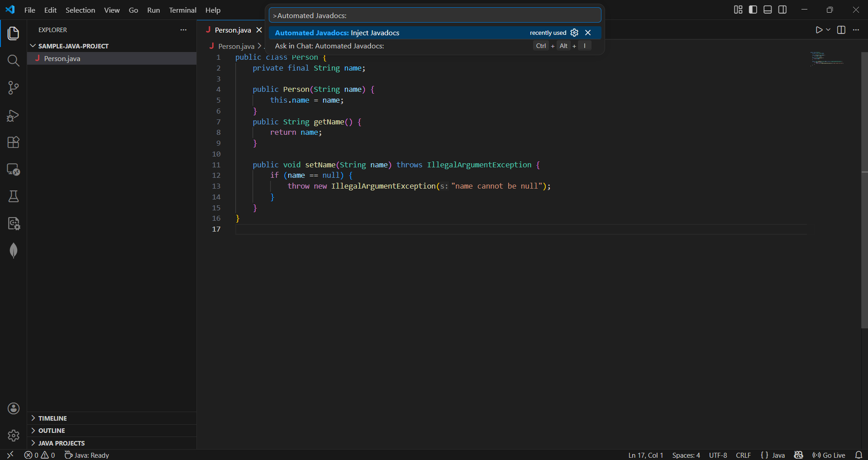868x460 pixels.
Task: Open the Terminal menu
Action: click(x=182, y=10)
